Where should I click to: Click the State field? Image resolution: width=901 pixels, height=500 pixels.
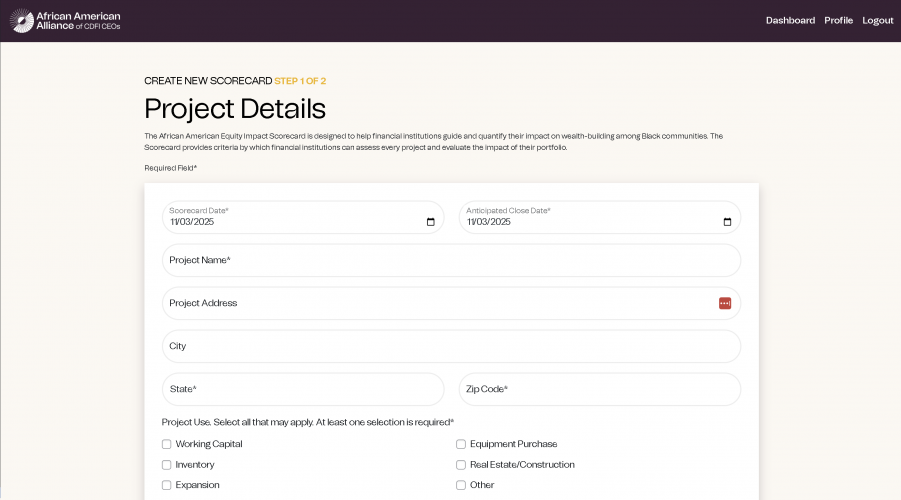click(x=302, y=389)
